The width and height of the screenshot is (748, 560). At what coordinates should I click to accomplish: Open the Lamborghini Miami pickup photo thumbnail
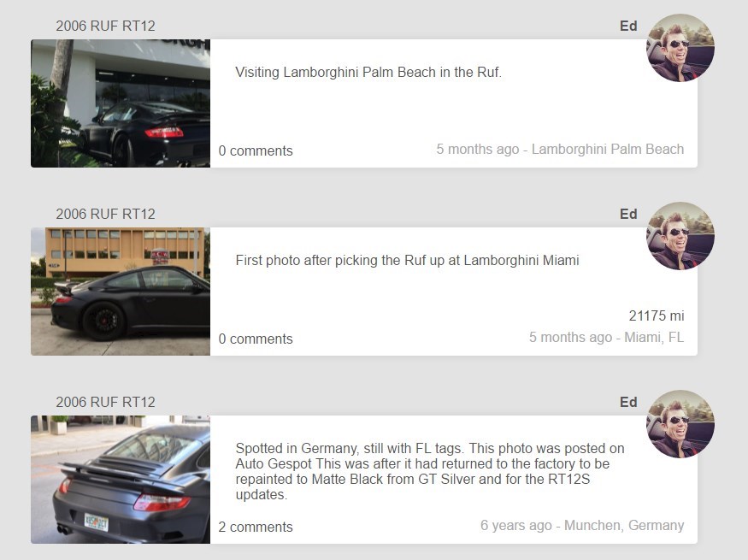pyautogui.click(x=121, y=292)
